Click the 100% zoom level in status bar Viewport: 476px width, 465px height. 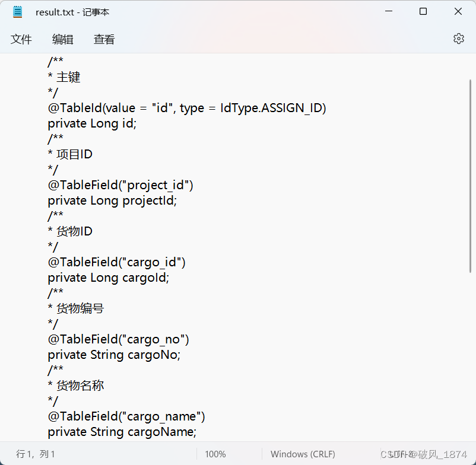pyautogui.click(x=215, y=454)
